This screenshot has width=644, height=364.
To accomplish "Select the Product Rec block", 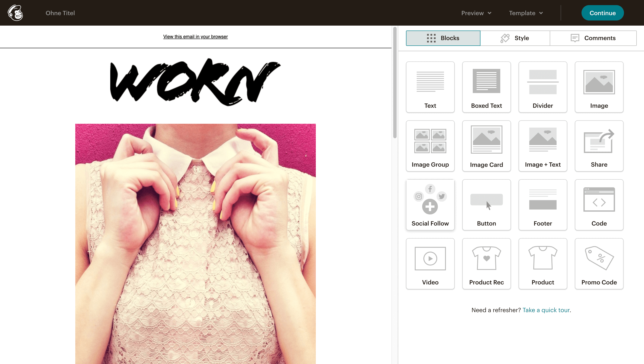I will [486, 264].
